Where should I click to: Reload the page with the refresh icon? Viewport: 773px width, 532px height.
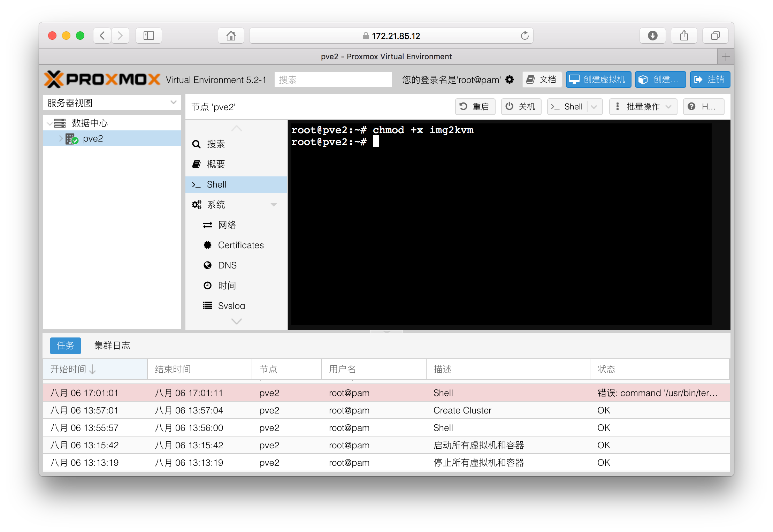pos(525,36)
